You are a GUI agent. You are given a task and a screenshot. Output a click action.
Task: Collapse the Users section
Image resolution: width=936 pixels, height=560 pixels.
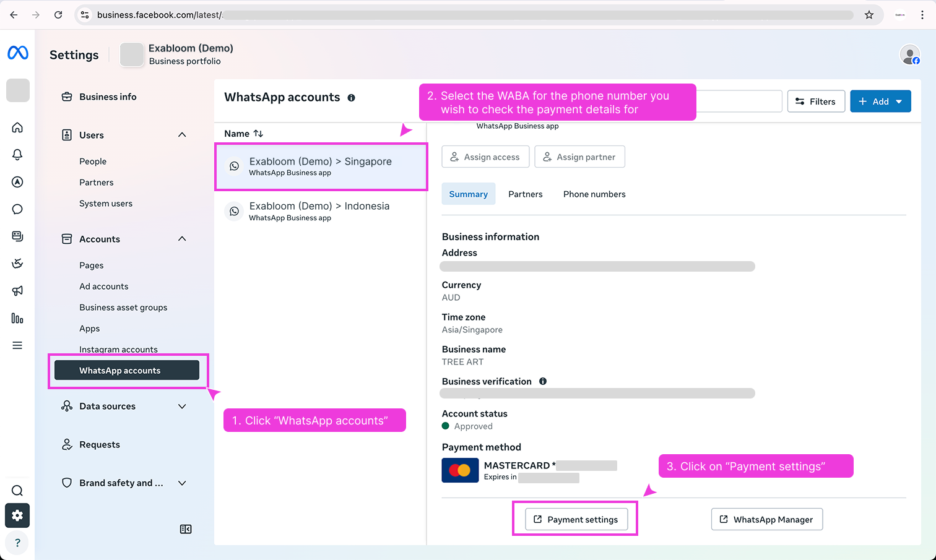click(181, 134)
